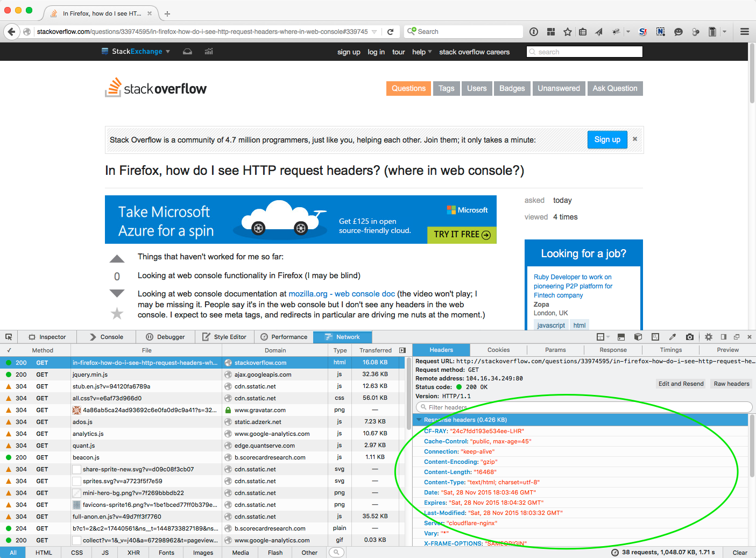This screenshot has height=558, width=756.
Task: Click the OneNote clipper N icon
Action: tap(661, 32)
